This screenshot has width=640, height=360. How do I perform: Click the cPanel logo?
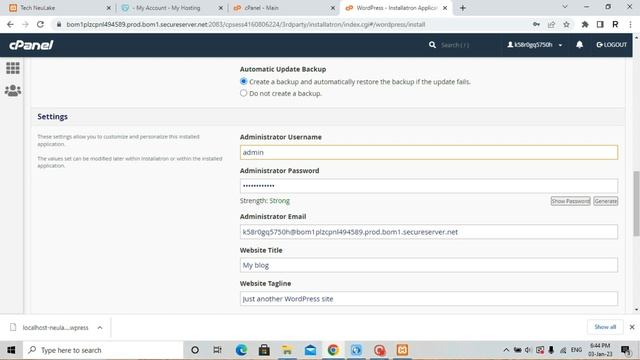[31, 45]
